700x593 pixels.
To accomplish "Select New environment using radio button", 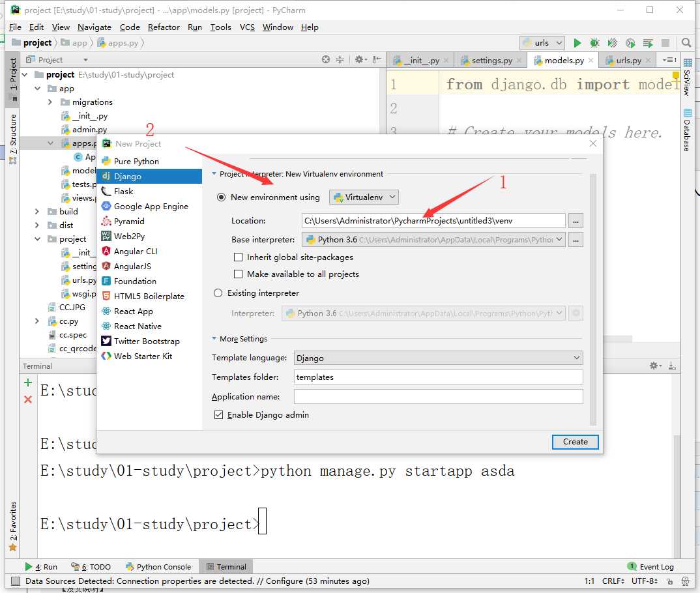I will [x=221, y=197].
